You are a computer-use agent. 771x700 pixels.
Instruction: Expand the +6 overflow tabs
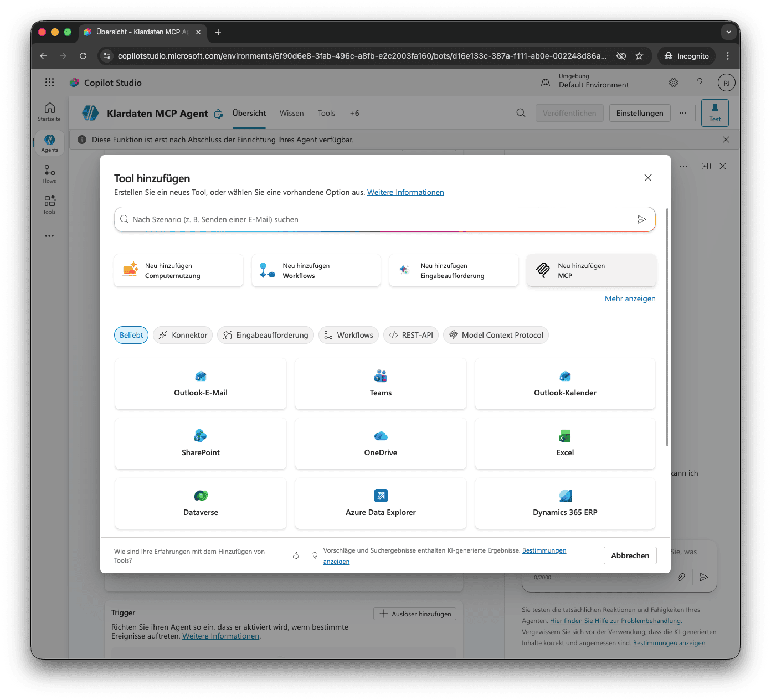pos(354,113)
